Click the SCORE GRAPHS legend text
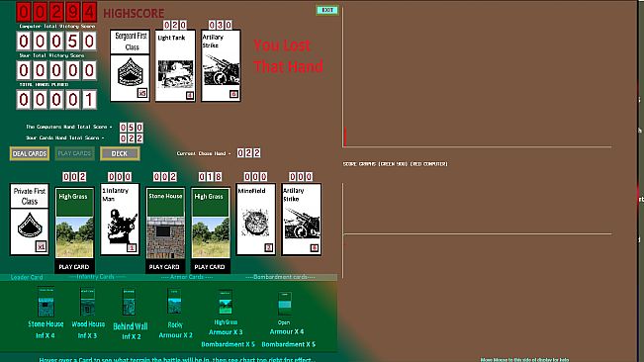Screen dimensions: 644x362 [x=395, y=164]
